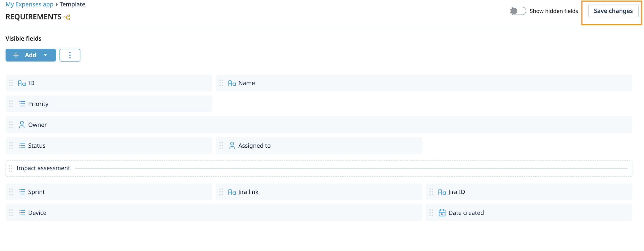Open the Add button dropdown arrow
The height and width of the screenshot is (251, 644).
[x=46, y=55]
